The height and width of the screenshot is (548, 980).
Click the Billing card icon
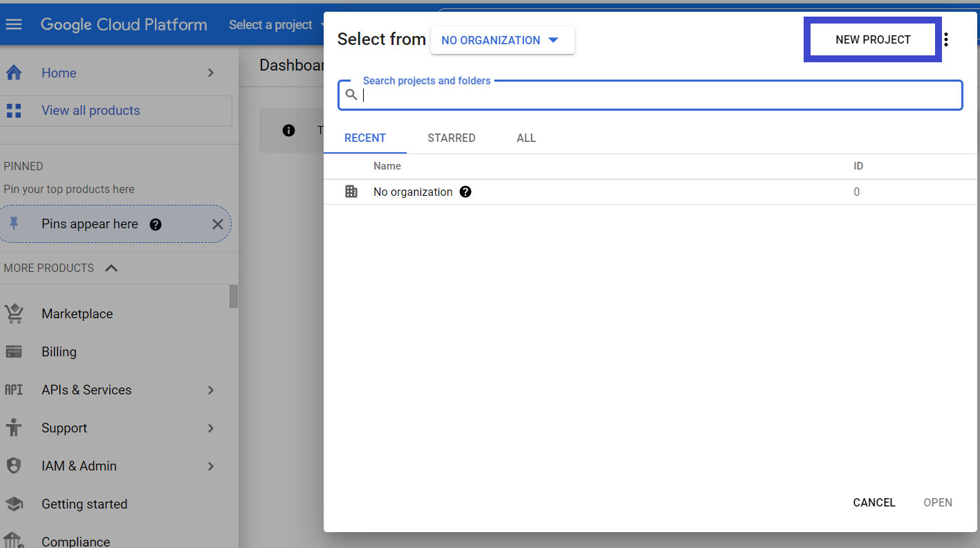[14, 351]
